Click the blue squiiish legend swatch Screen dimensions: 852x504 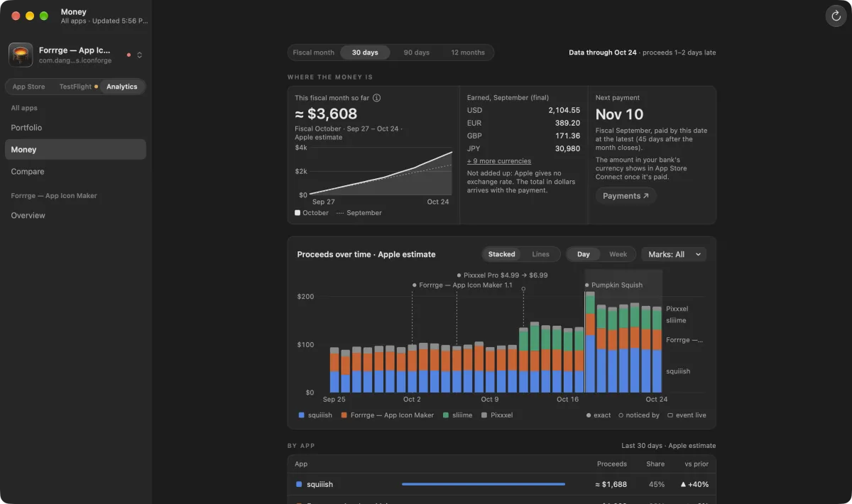pyautogui.click(x=302, y=415)
